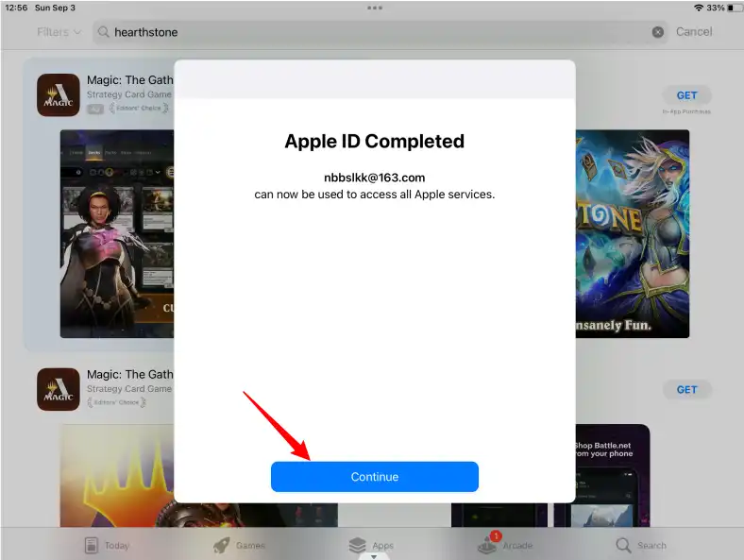
Task: Tap the three-dot multitasking icon at top
Action: 375,8
